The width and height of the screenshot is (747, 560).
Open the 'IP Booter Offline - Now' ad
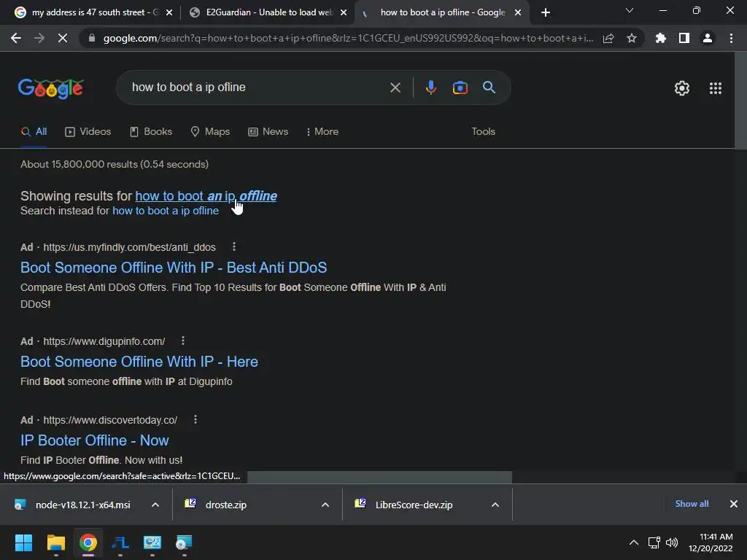coord(94,440)
